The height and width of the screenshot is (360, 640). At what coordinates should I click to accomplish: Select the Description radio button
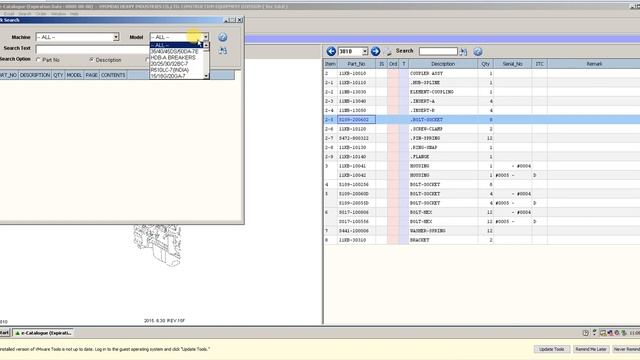pos(91,60)
